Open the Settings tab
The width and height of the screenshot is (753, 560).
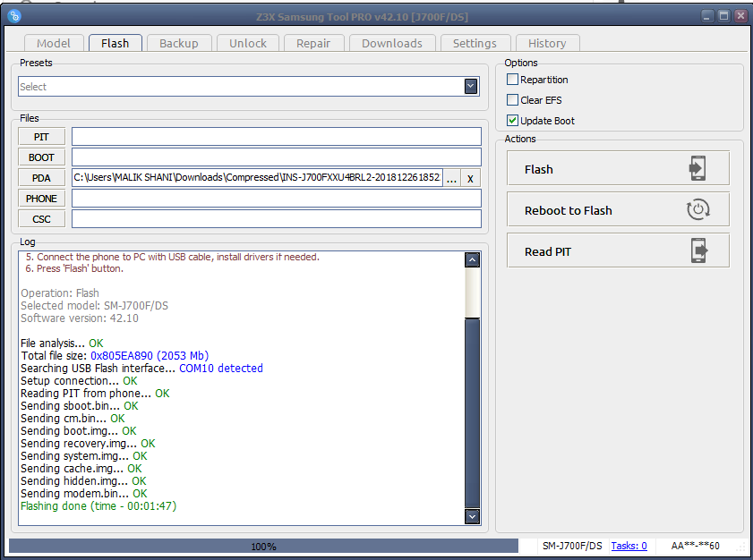(x=475, y=43)
